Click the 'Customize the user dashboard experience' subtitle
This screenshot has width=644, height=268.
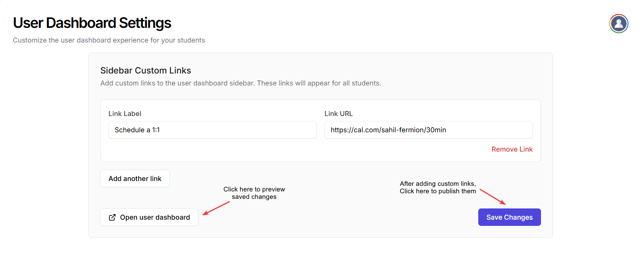(109, 40)
